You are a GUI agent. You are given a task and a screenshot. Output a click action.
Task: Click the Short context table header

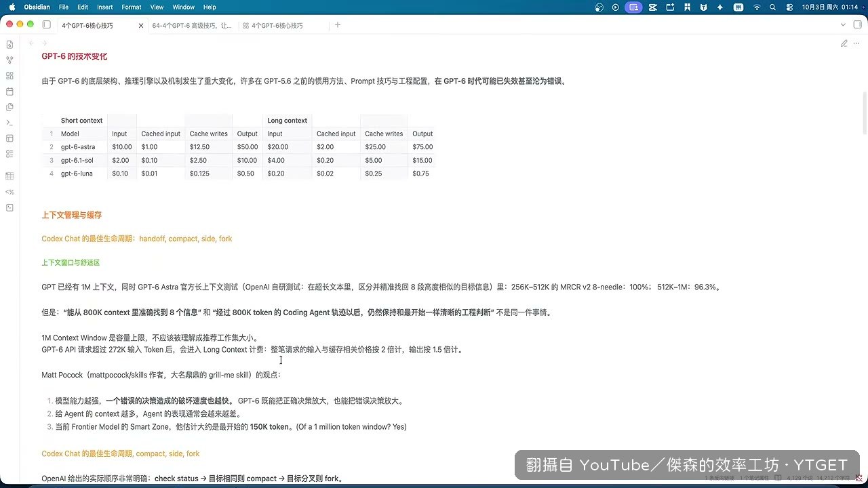coord(81,121)
